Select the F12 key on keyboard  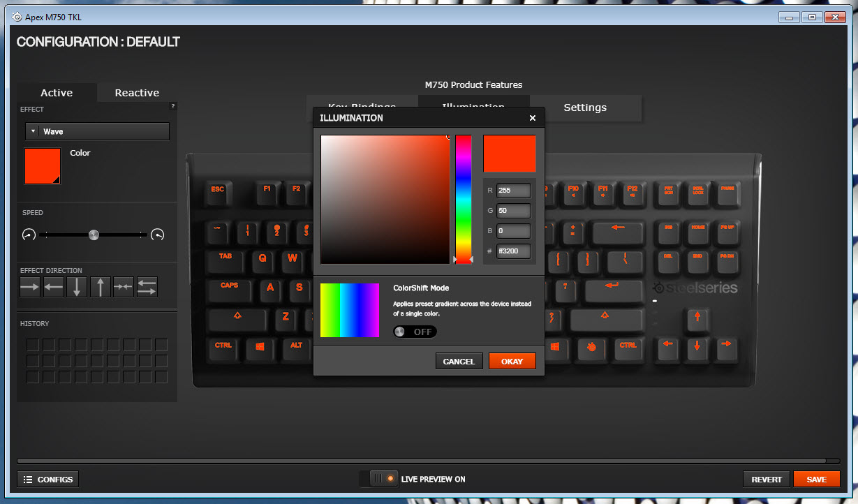coord(632,193)
